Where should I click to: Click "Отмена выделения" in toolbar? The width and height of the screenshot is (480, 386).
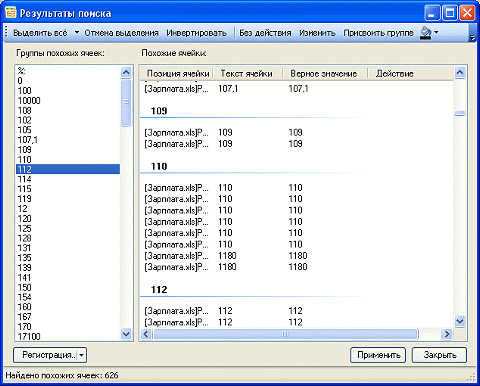click(121, 33)
